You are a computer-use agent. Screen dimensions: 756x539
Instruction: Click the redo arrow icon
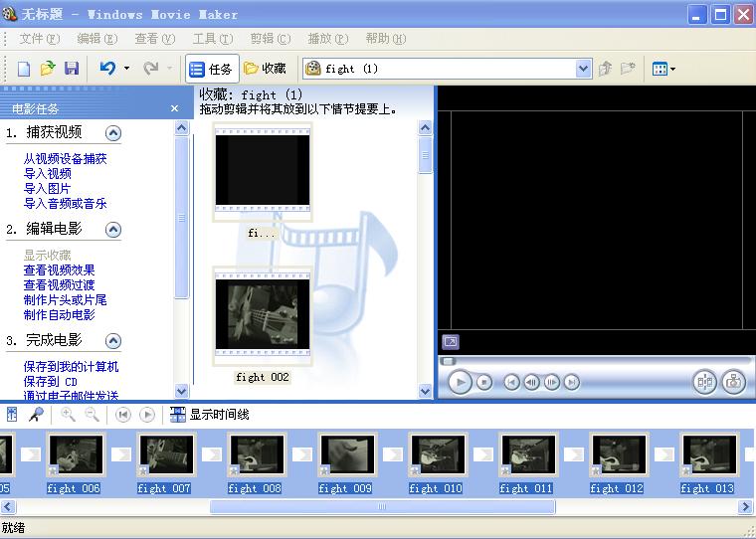click(151, 69)
